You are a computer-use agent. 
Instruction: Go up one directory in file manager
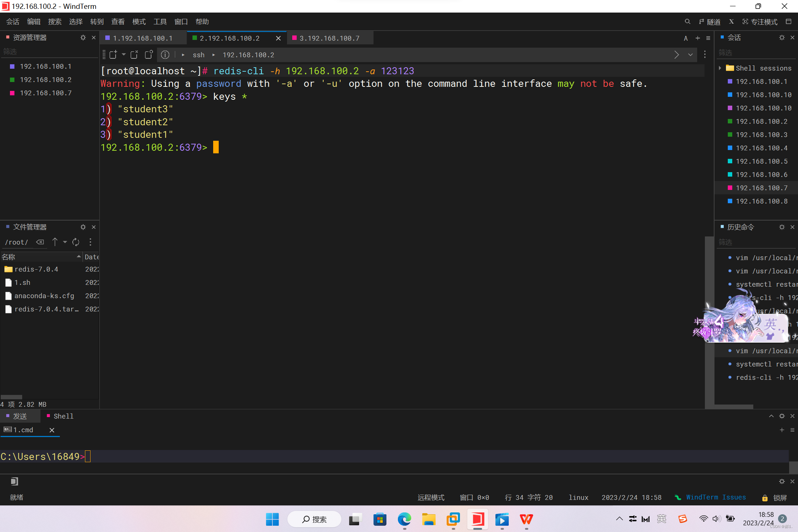click(55, 242)
